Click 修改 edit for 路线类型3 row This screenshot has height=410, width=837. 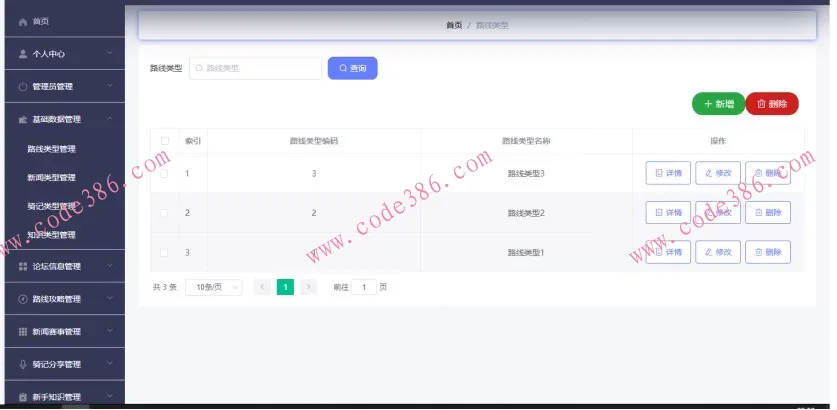pos(718,173)
